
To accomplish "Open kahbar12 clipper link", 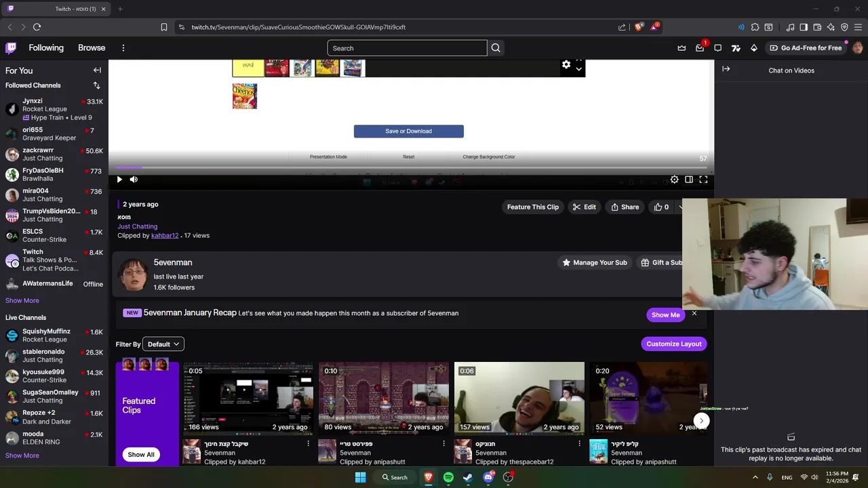I will click(x=165, y=235).
